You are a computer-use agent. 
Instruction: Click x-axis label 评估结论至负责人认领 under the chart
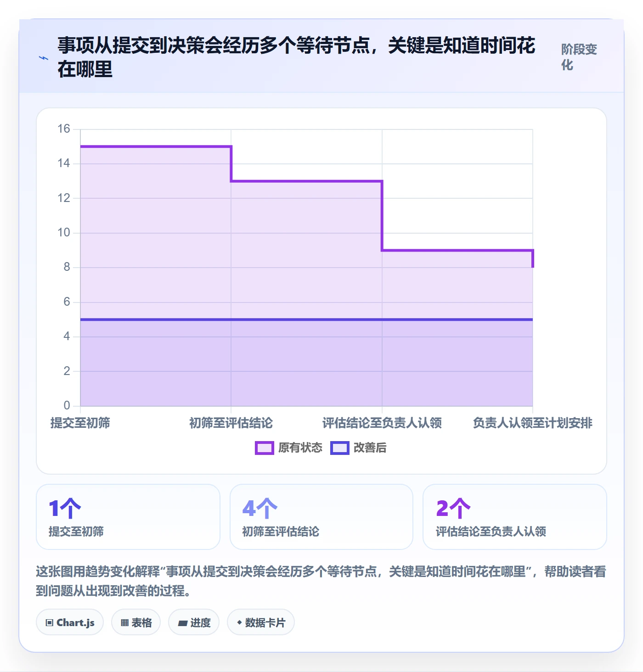(382, 423)
